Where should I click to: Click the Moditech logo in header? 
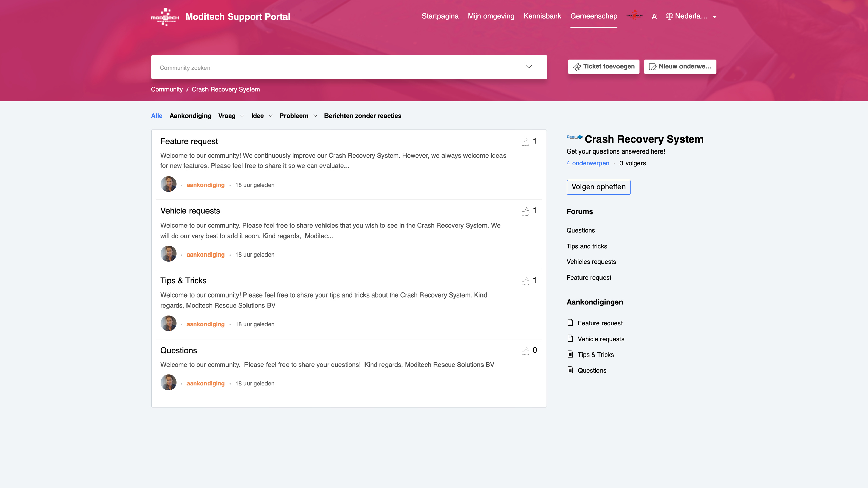[165, 17]
